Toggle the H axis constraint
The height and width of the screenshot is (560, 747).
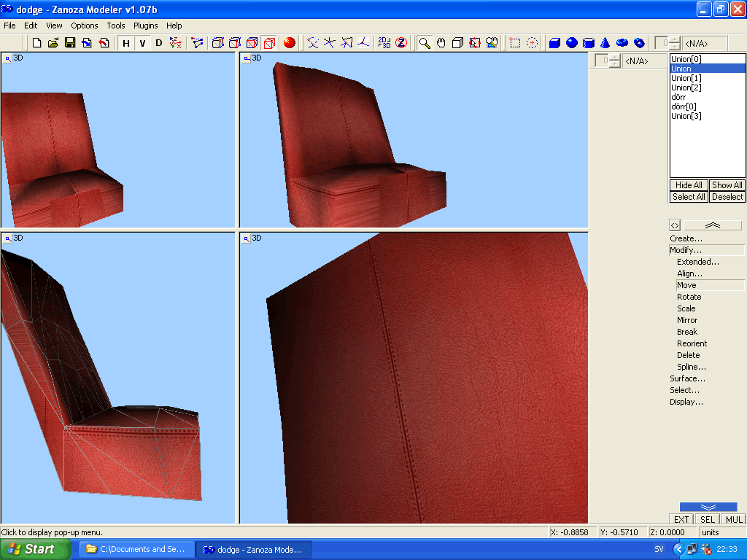point(125,43)
